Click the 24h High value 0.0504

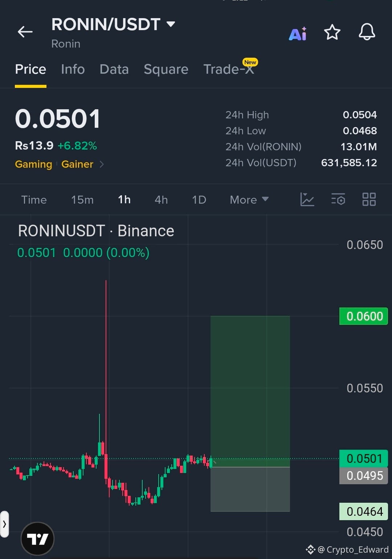(x=360, y=115)
